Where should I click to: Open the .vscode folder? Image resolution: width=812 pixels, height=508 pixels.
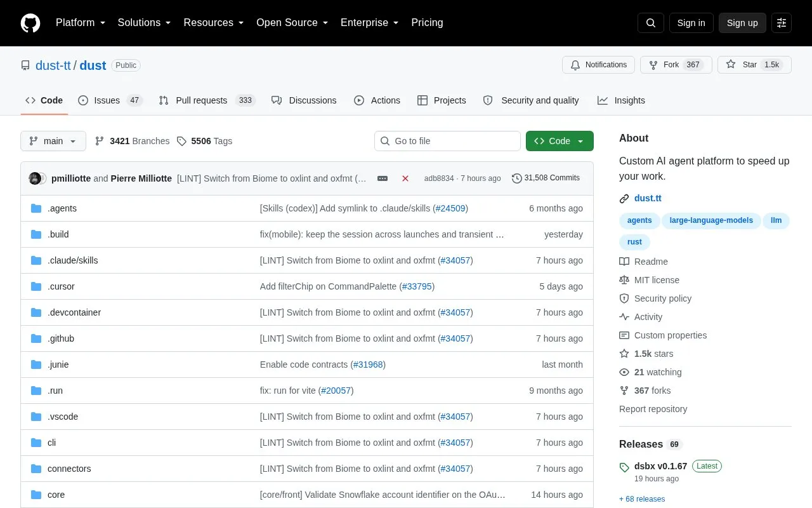(63, 417)
